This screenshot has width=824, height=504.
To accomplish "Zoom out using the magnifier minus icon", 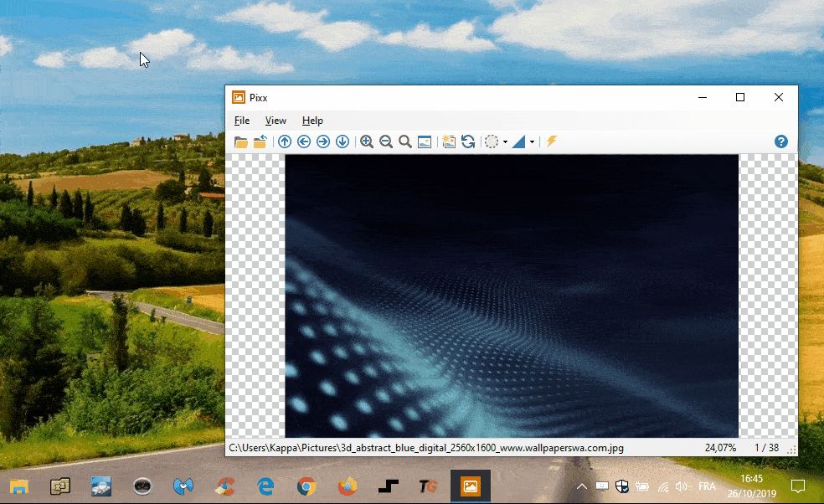I will click(x=386, y=141).
